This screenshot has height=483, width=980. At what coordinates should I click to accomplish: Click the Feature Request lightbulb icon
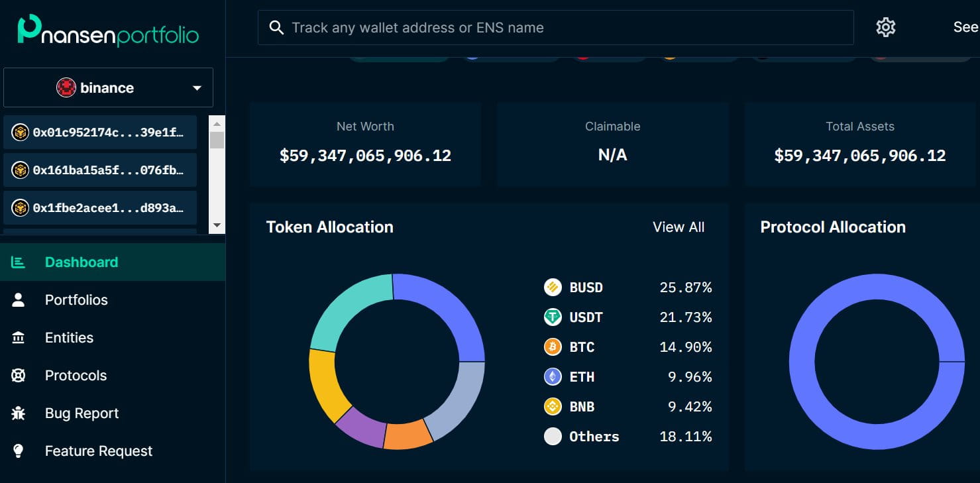[x=19, y=451]
